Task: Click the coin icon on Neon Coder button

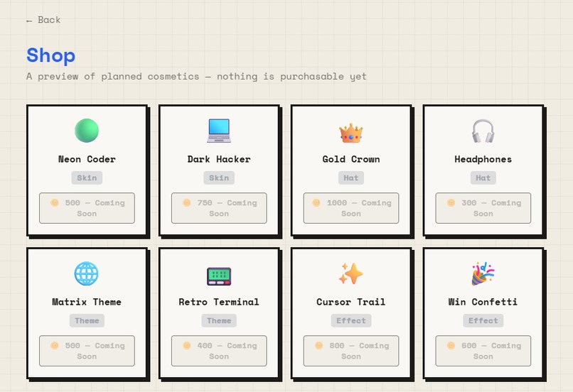Action: tap(55, 202)
